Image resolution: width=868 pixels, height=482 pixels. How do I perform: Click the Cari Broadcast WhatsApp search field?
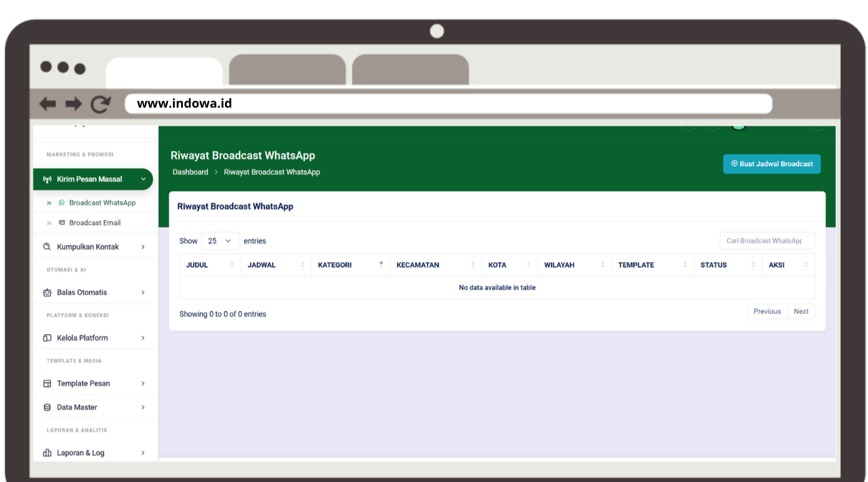click(x=767, y=241)
